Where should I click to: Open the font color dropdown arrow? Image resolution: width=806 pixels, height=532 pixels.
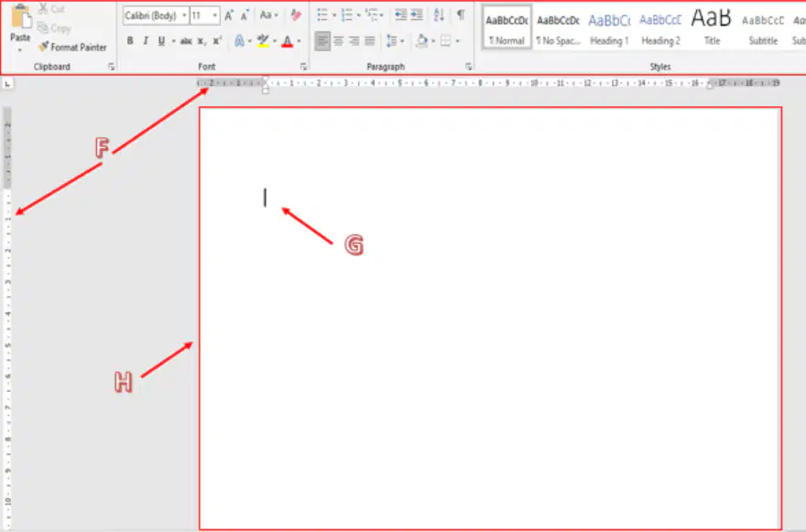point(300,41)
